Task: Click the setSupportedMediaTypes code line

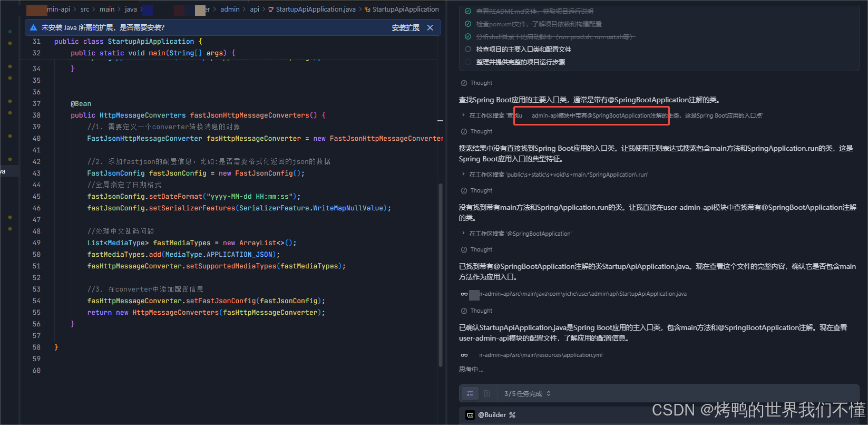Action: coord(217,266)
